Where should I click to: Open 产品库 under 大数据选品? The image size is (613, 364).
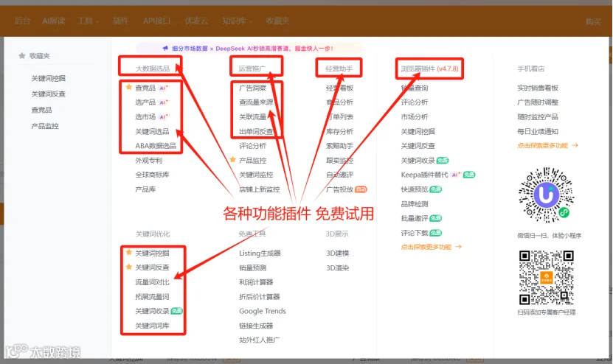click(x=145, y=189)
